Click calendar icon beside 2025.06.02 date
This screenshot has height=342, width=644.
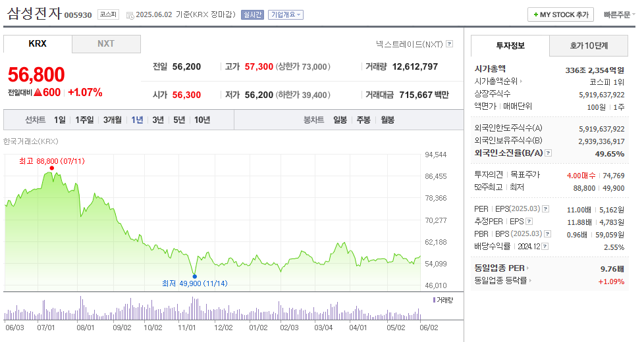point(130,15)
